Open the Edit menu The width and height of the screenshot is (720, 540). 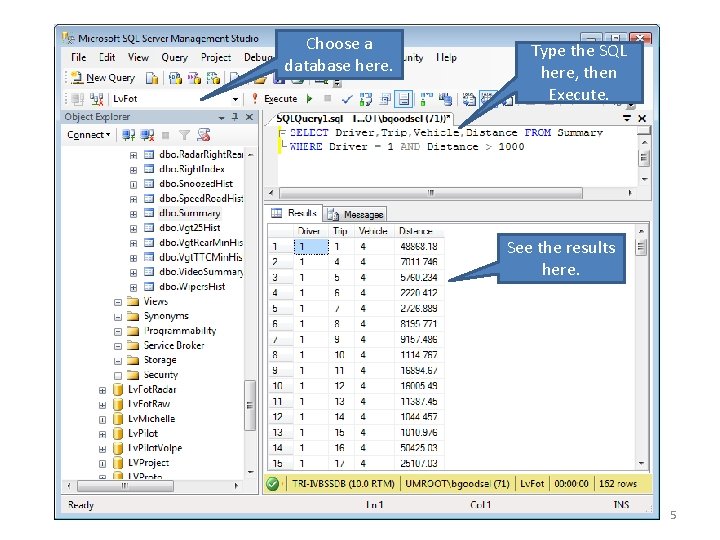coord(107,57)
